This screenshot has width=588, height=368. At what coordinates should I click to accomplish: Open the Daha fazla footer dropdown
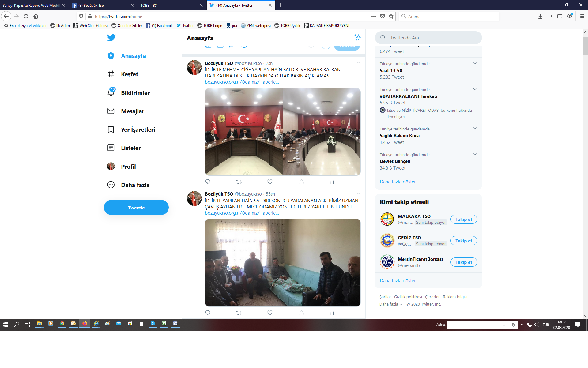coord(391,304)
